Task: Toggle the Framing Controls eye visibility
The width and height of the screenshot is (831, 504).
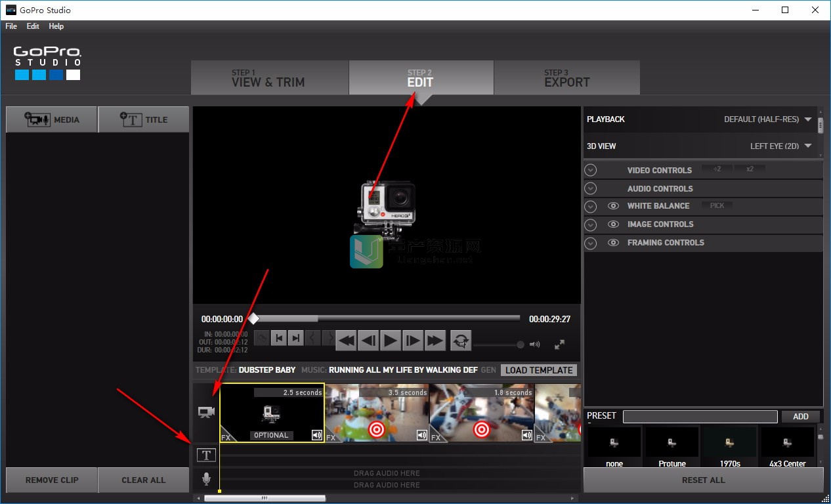Action: click(x=613, y=243)
